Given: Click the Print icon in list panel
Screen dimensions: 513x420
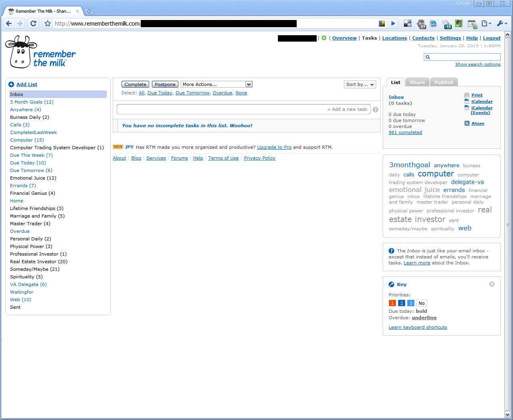Looking at the screenshot, I should 467,95.
